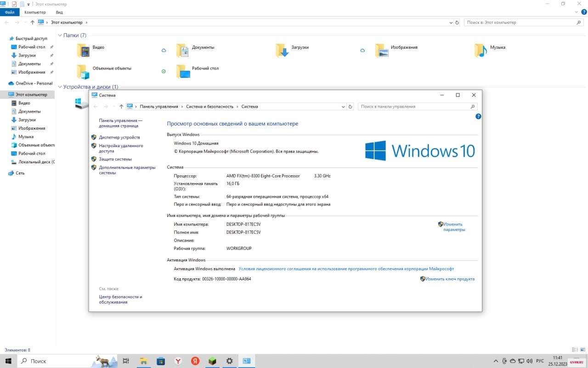588x368 pixels.
Task: Select OneDrive - Personal in navigation pane
Action: (x=34, y=83)
